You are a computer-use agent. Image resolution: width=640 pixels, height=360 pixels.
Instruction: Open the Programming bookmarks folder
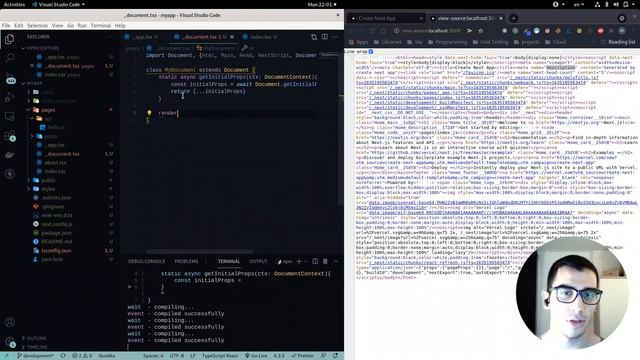447,42
